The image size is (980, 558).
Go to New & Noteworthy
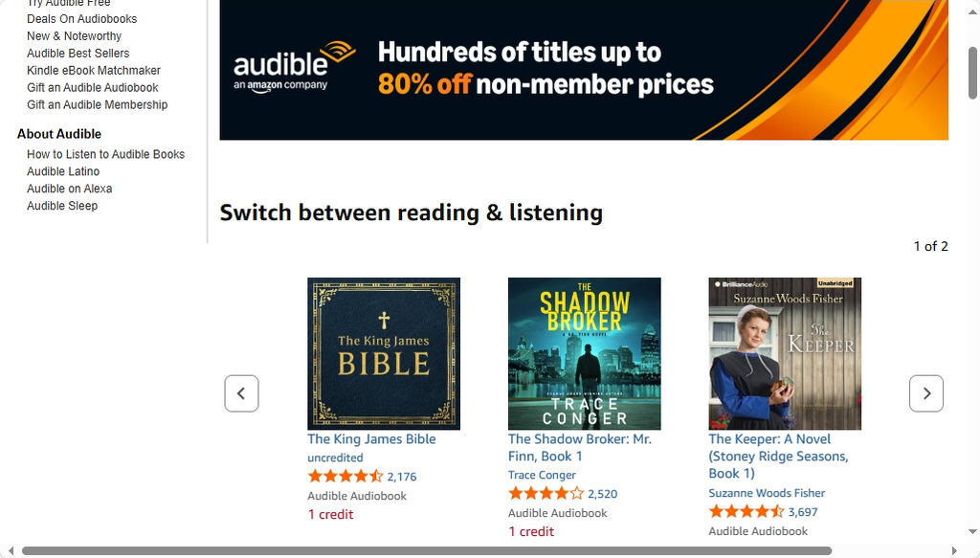click(74, 36)
